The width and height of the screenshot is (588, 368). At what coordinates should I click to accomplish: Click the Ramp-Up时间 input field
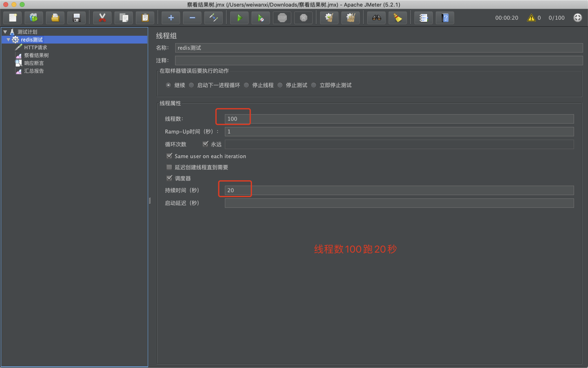click(x=399, y=131)
